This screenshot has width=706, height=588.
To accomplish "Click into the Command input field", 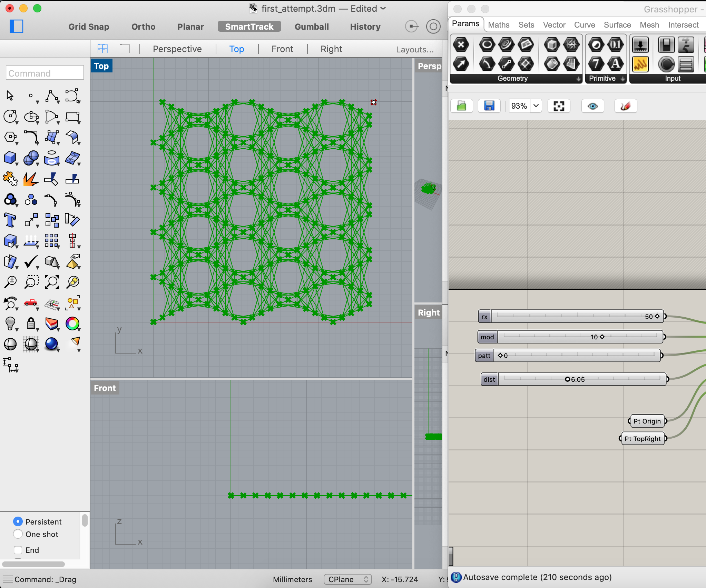I will (x=45, y=73).
